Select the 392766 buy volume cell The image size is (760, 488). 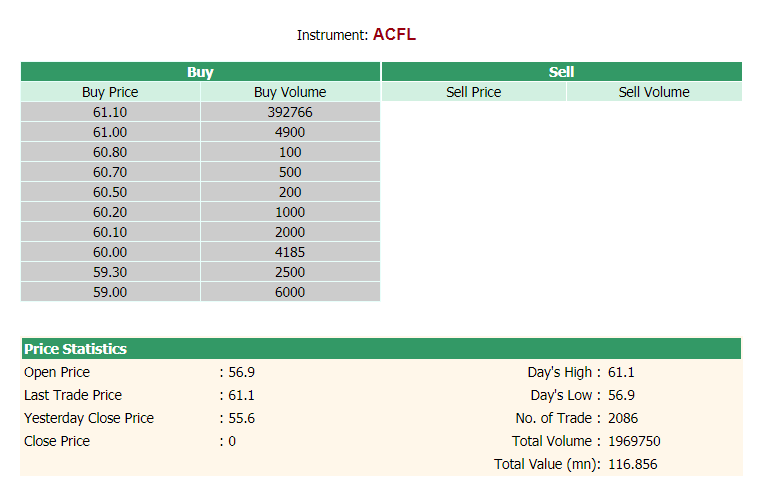(290, 112)
